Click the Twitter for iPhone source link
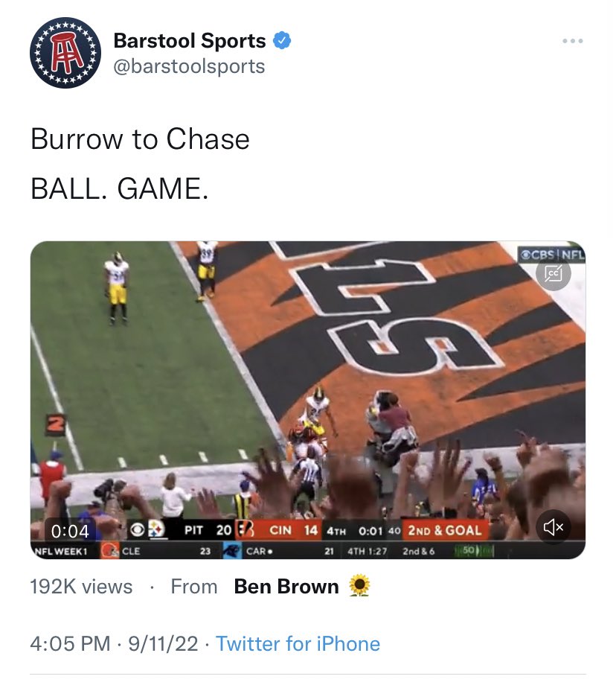Viewport: 616px width, 685px height. (298, 643)
